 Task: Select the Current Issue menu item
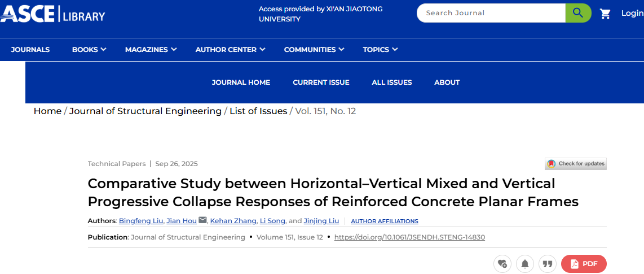(x=321, y=82)
